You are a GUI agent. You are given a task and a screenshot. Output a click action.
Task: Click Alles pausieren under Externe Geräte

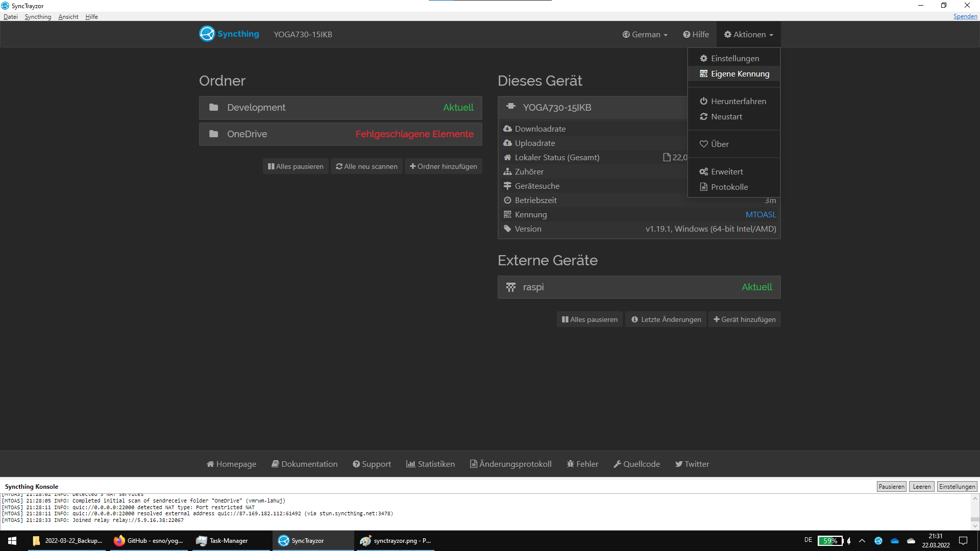(590, 319)
